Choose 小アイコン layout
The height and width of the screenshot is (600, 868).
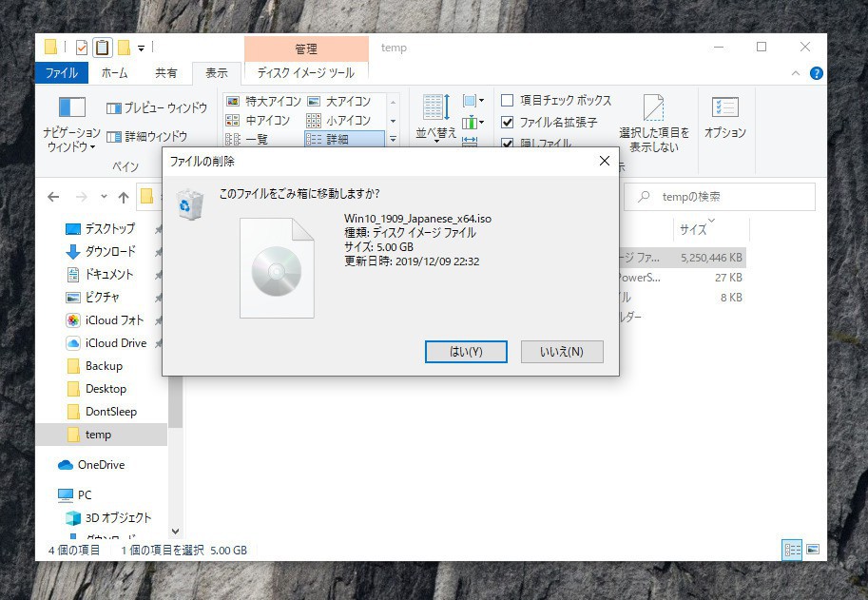coord(338,120)
